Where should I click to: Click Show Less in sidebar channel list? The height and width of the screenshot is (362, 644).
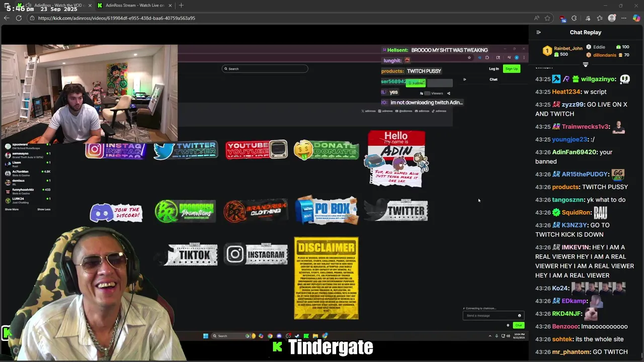click(44, 209)
